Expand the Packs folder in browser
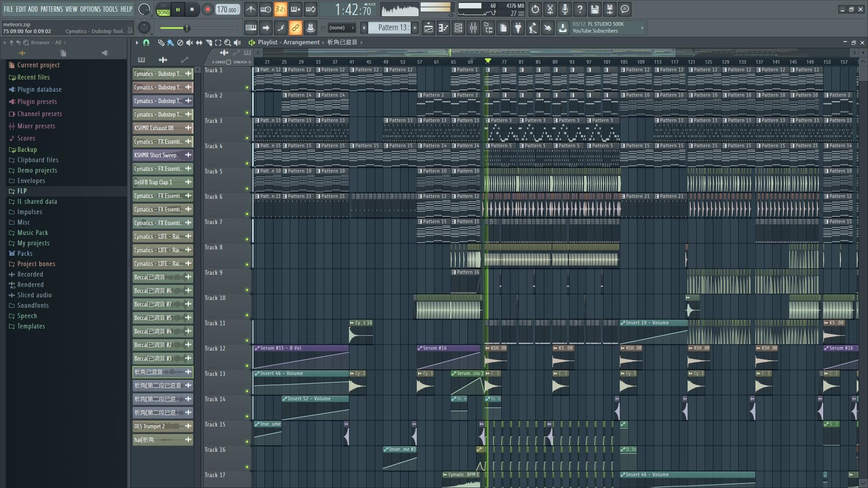The height and width of the screenshot is (488, 868). (24, 253)
